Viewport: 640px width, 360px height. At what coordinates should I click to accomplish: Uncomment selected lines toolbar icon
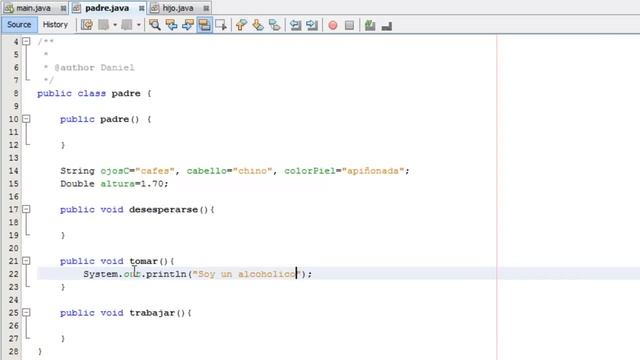387,25
